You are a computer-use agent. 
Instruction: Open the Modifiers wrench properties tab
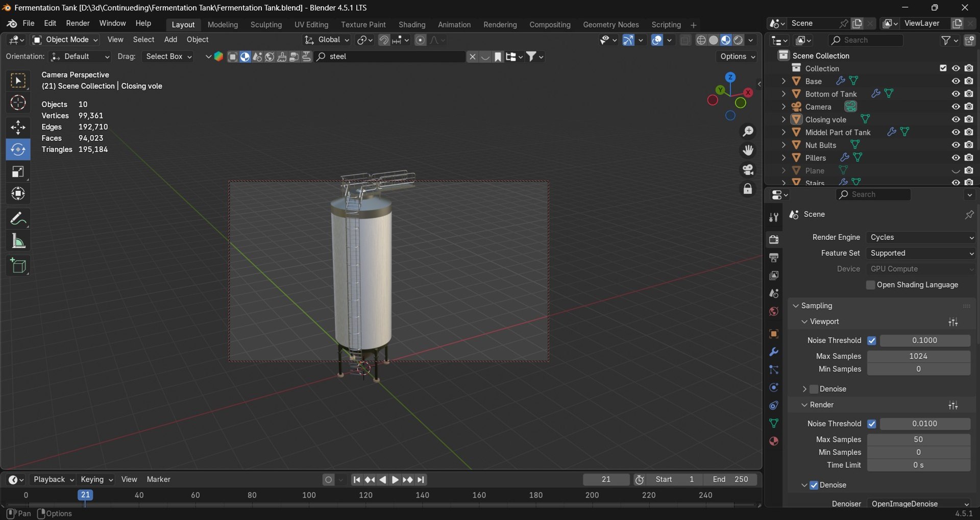pos(774,352)
